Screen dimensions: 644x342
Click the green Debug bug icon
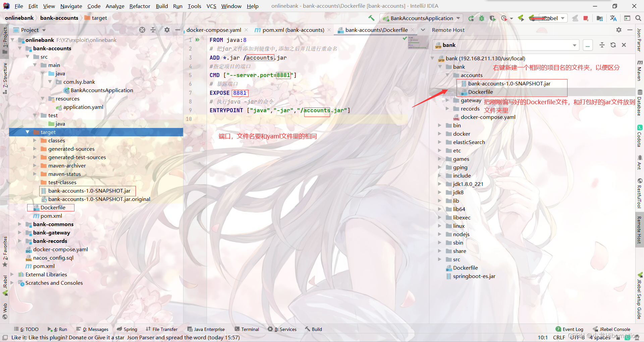pos(482,18)
